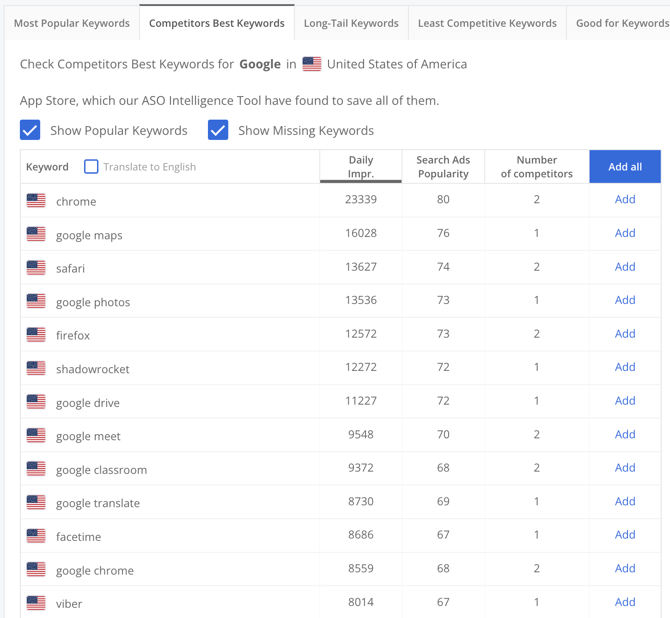The image size is (670, 618).
Task: Click the google translate keyword row
Action: point(98,503)
